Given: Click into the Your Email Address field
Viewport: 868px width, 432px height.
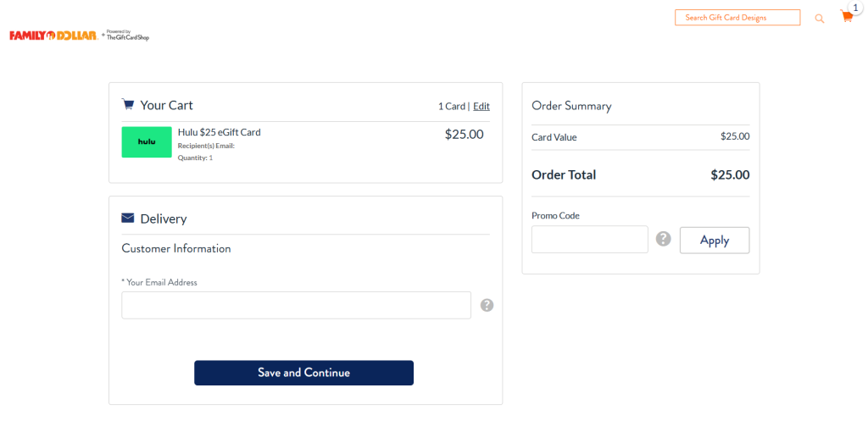Looking at the screenshot, I should (x=296, y=305).
